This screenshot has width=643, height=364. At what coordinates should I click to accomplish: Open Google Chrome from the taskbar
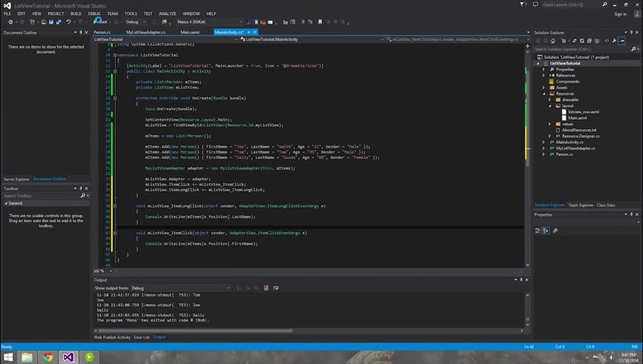click(x=48, y=356)
